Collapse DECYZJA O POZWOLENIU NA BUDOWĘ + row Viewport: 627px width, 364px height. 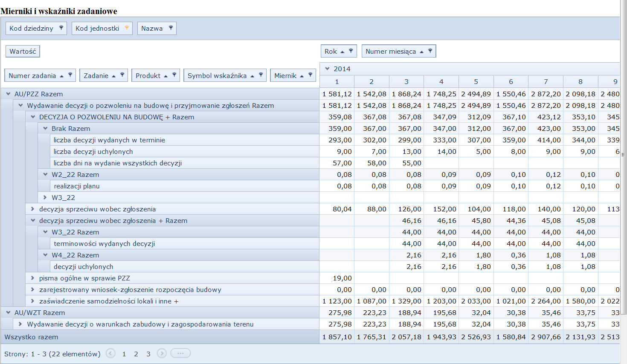(33, 117)
